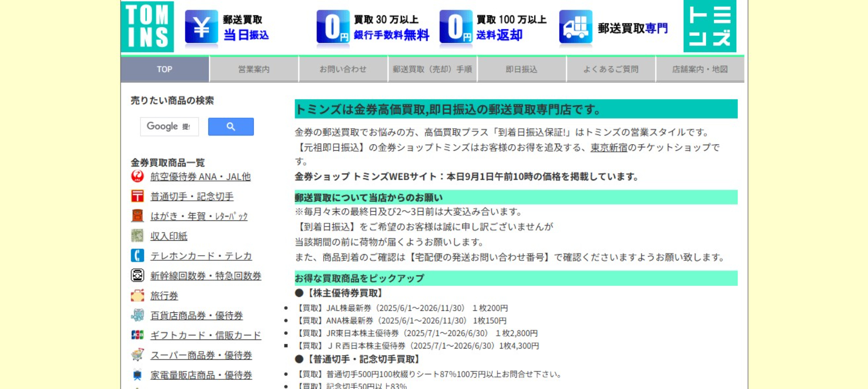Screen dimensions: 868x389
Task: Click the TOMINS logo
Action: coord(148,27)
